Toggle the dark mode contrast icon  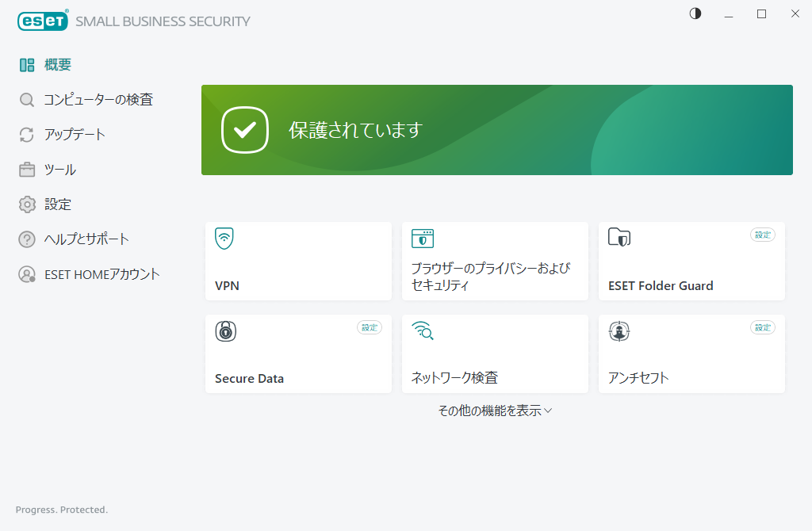click(x=695, y=13)
